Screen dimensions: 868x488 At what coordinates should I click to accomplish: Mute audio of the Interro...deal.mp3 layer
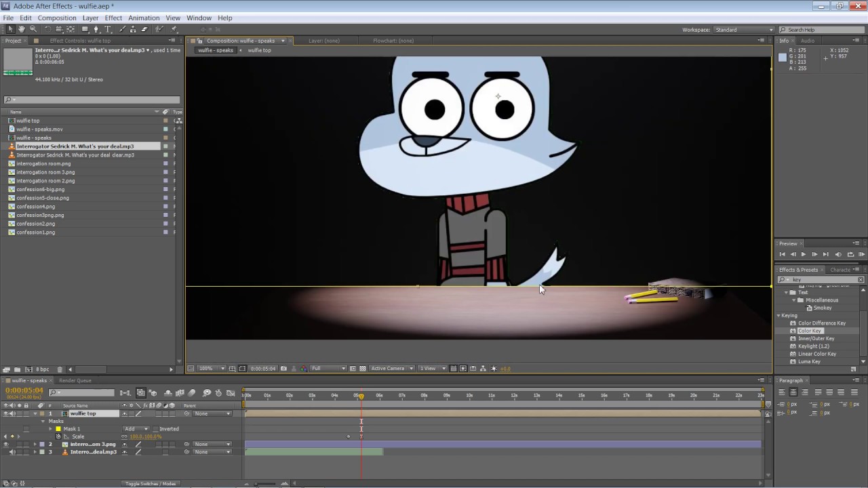coord(12,452)
